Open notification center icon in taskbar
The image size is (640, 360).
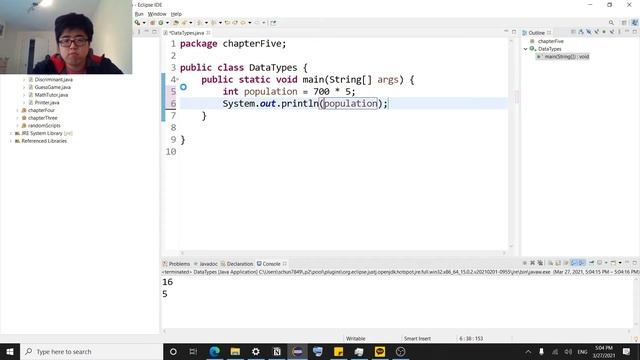tap(627, 351)
